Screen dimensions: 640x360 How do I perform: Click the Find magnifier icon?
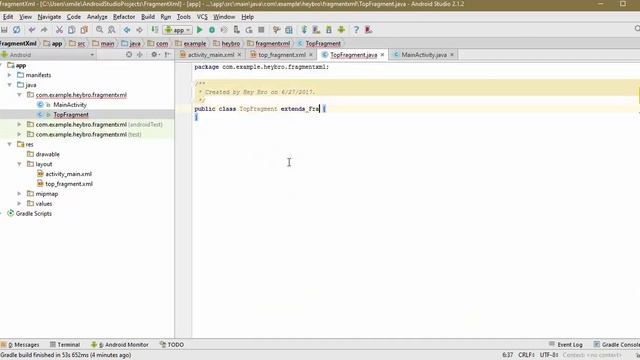pos(99,30)
